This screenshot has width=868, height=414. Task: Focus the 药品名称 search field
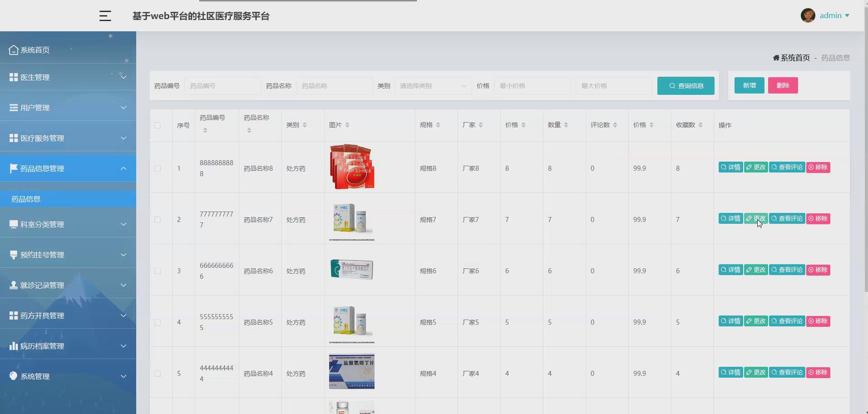(334, 86)
